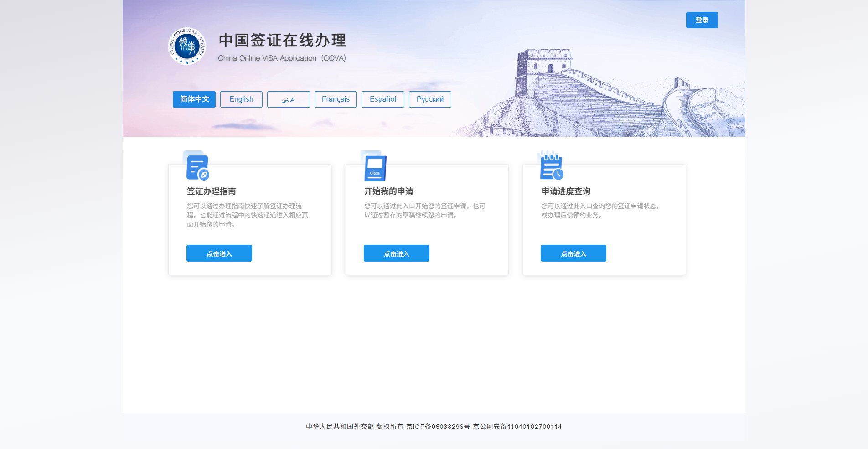Screen dimensions: 868x449
Task: Click 点击进入 under 开始我的申请
Action: pyautogui.click(x=396, y=253)
